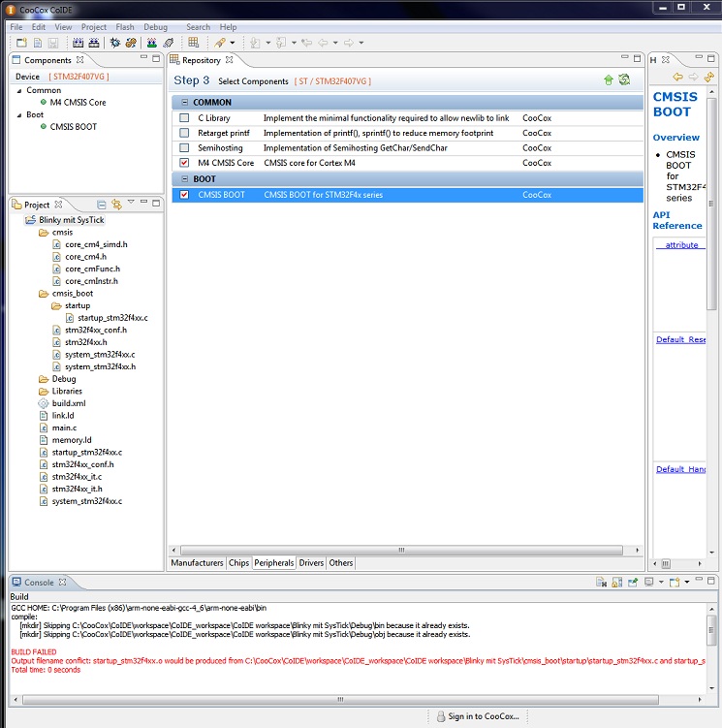Viewport: 722px width, 728px height.
Task: Open the Default_Handler link in help
Action: pos(680,469)
